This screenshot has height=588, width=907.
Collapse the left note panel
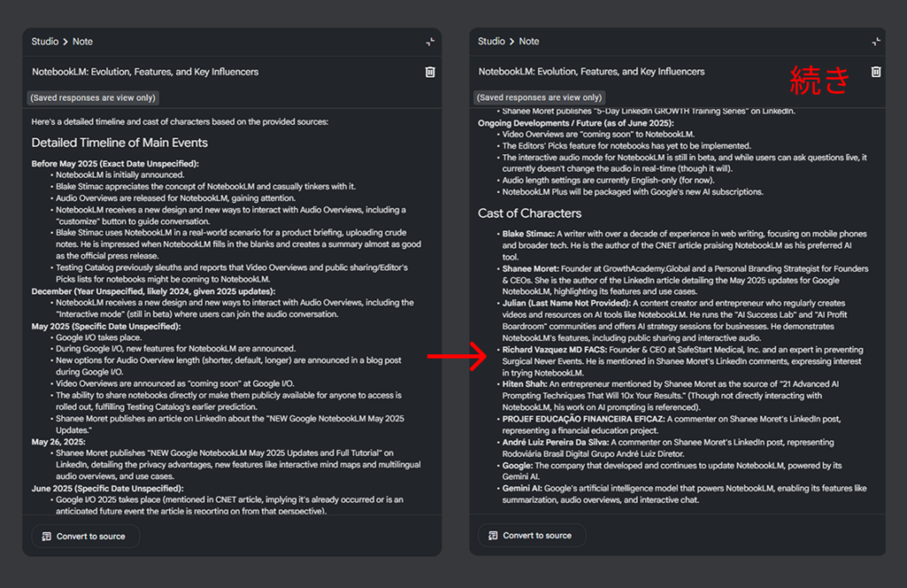coord(430,42)
